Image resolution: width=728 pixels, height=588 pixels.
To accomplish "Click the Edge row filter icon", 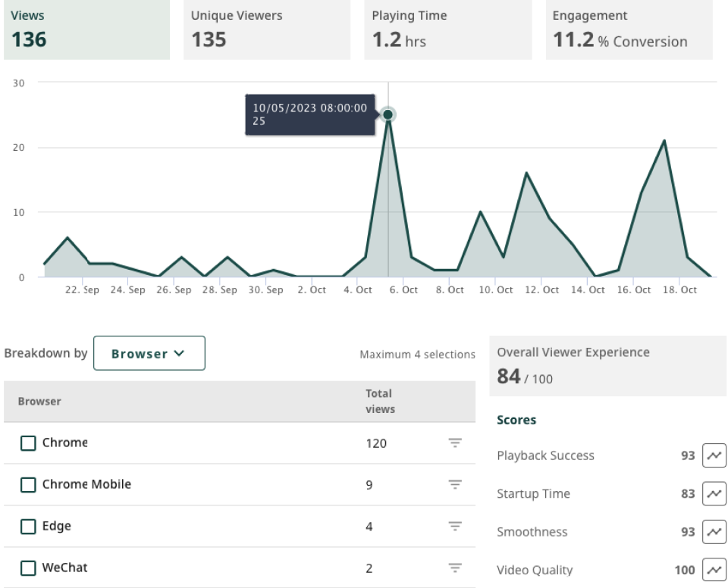I will click(455, 527).
